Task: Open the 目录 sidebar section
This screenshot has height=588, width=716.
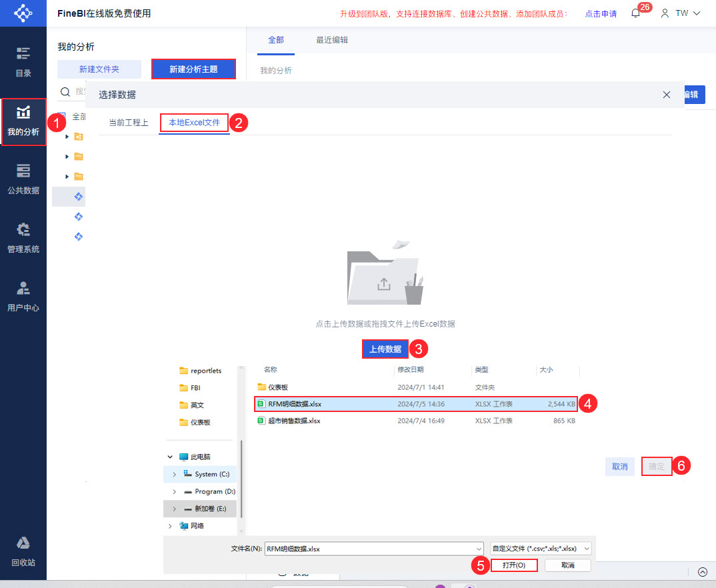Action: click(23, 61)
